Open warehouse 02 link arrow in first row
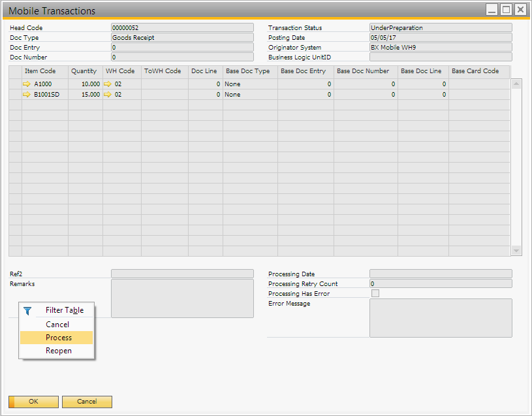This screenshot has width=532, height=416. click(108, 84)
